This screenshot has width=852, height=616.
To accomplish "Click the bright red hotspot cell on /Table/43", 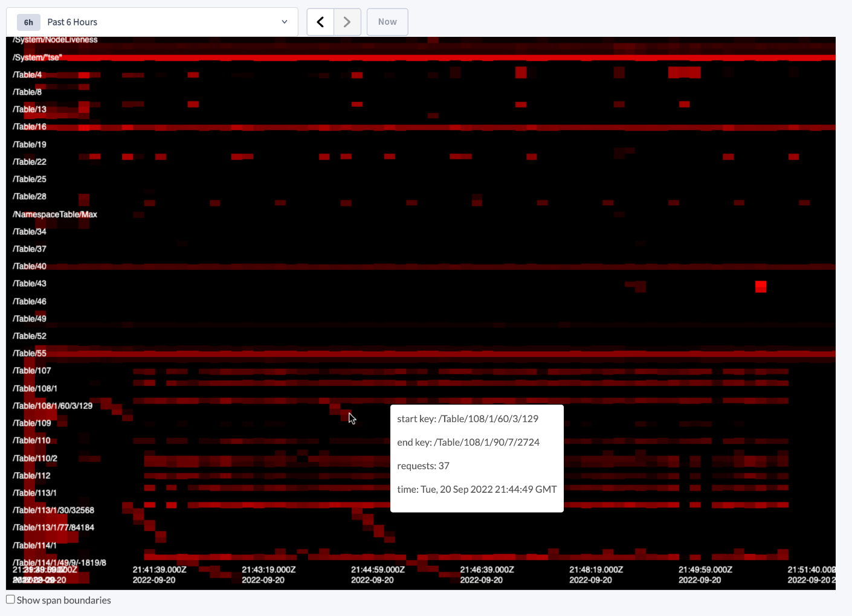I will pyautogui.click(x=761, y=287).
